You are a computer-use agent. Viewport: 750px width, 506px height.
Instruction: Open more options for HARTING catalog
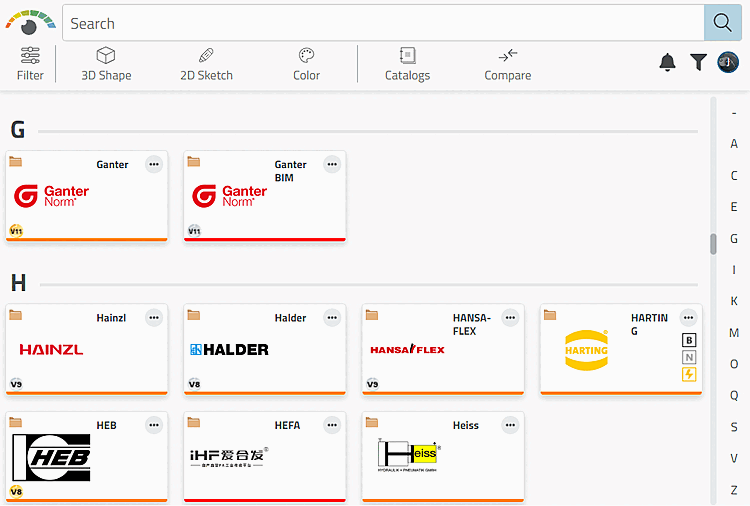[x=688, y=318]
